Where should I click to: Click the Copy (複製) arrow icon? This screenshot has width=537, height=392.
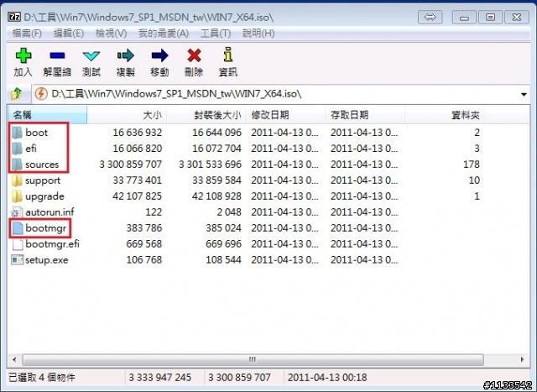[x=125, y=55]
